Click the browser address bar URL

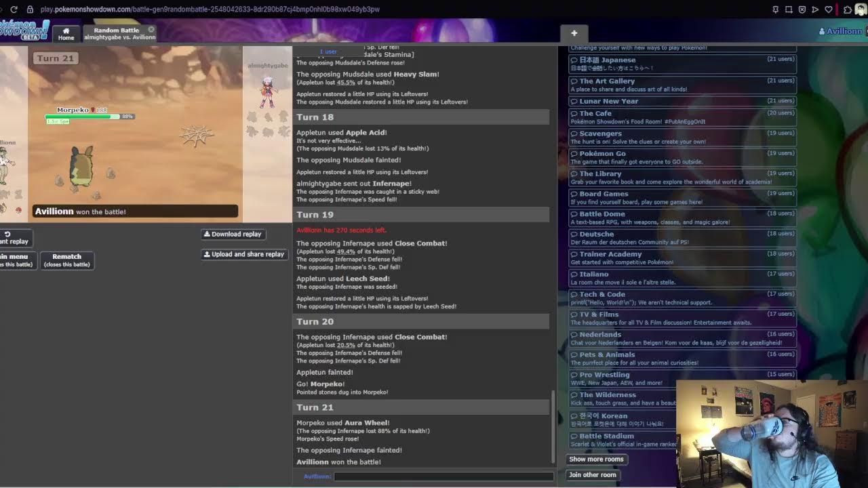click(x=210, y=9)
